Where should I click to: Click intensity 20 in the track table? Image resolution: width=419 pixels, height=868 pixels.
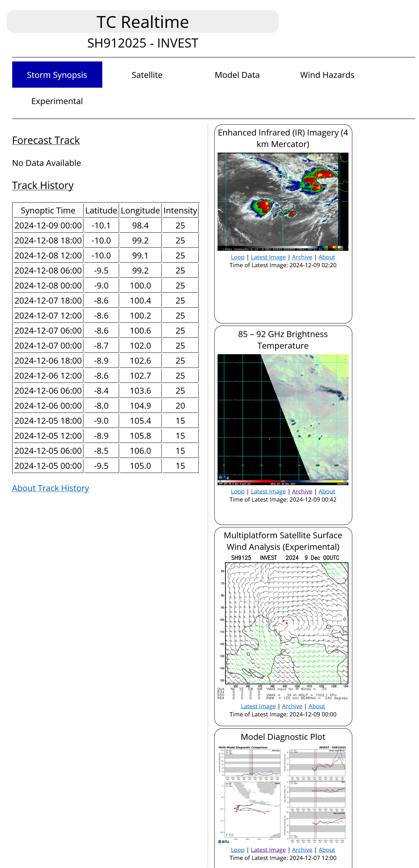click(180, 406)
